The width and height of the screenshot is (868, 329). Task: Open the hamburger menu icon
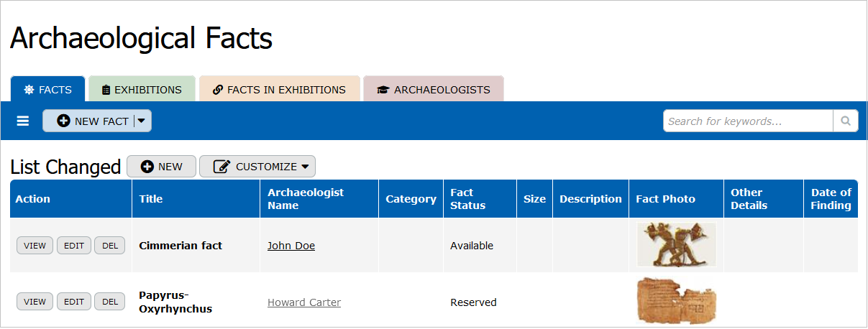(x=23, y=121)
